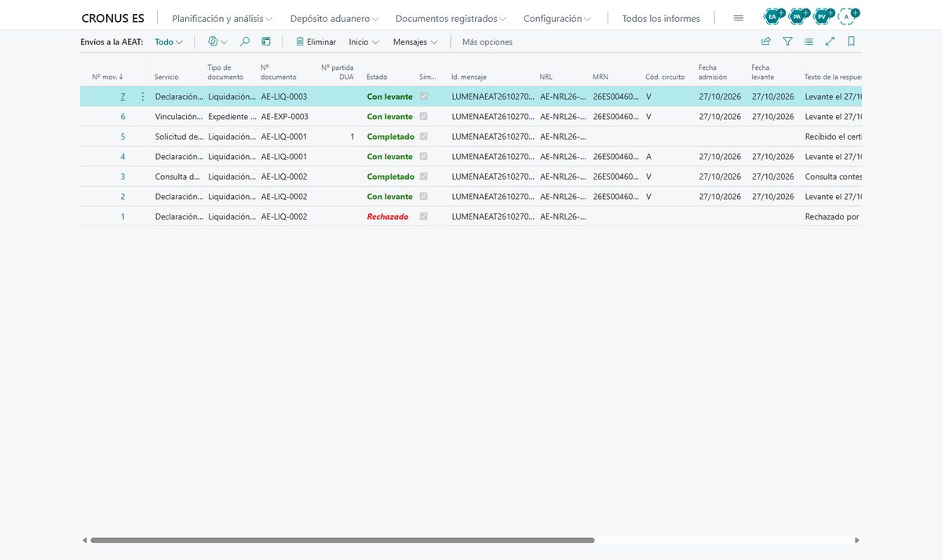The image size is (942, 560).
Task: Toggle the Sim. checkbox in Rechazado row
Action: click(x=424, y=216)
